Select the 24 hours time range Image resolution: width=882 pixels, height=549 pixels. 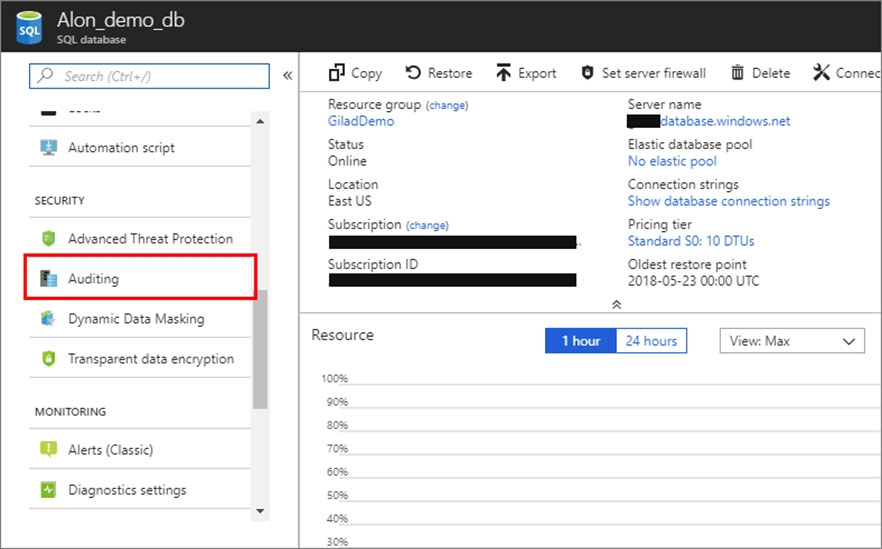coord(651,341)
